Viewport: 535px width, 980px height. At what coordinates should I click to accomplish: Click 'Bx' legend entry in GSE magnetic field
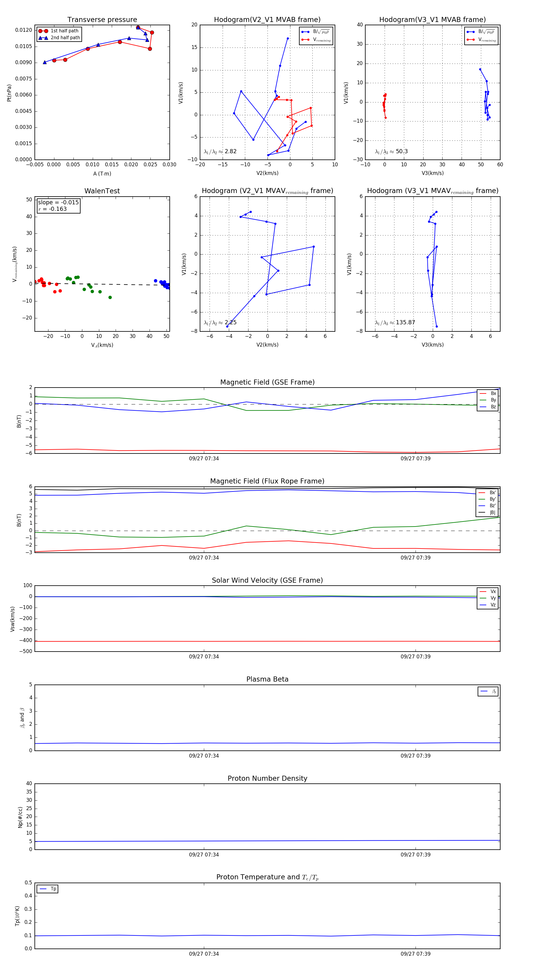tap(488, 393)
